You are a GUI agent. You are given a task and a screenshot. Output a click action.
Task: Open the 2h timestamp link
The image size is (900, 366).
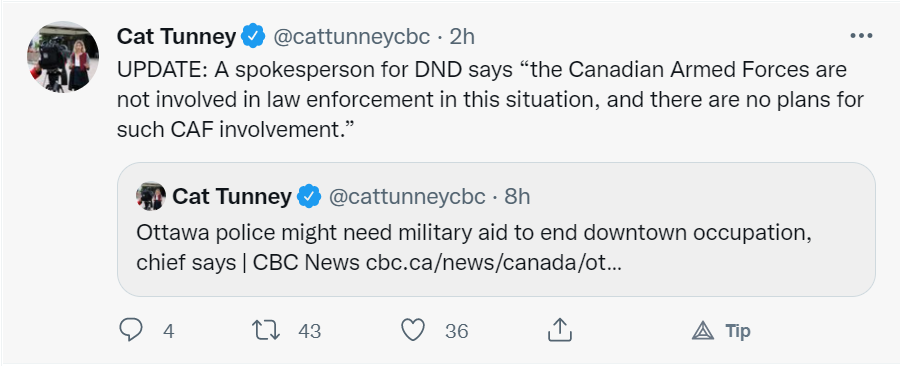pyautogui.click(x=462, y=37)
